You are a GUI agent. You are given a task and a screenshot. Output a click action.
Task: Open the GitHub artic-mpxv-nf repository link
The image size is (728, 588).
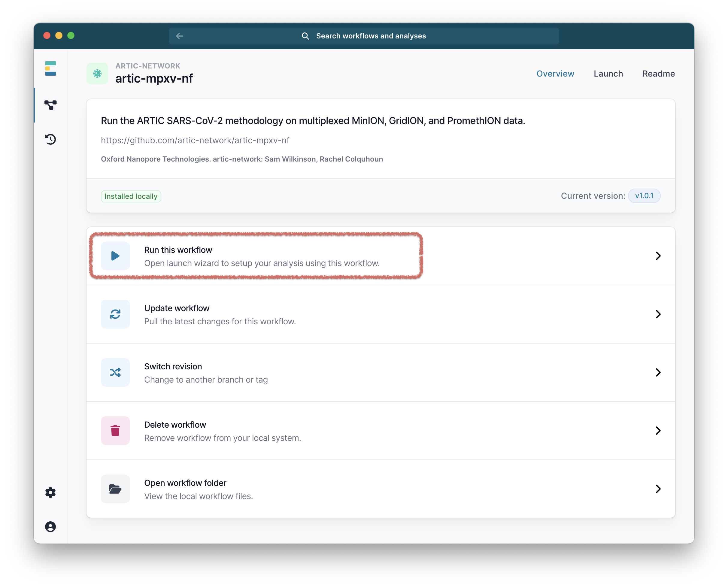[195, 140]
